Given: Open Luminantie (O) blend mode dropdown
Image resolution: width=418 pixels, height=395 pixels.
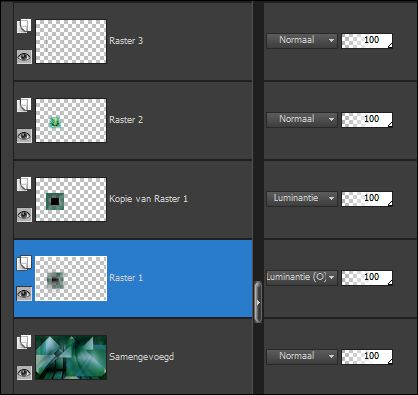Looking at the screenshot, I should 302,277.
